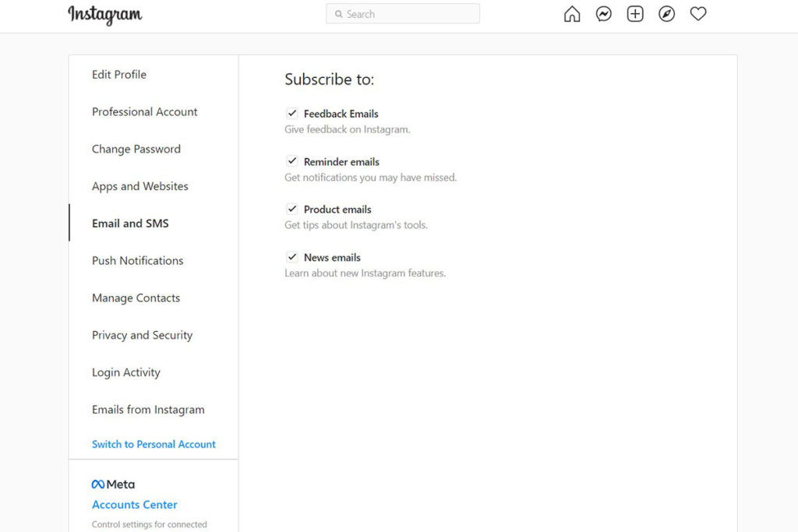Screen dimensions: 798x532
Task: Go to Instagram Home feed icon
Action: pos(572,14)
